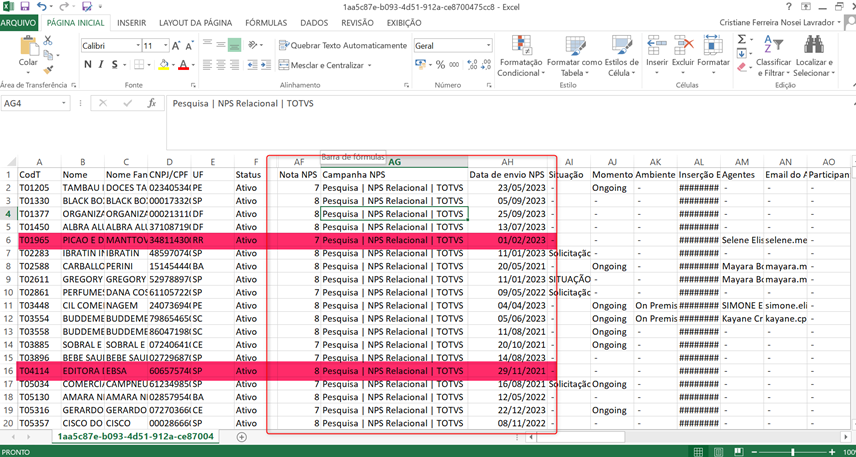Toggle align left
Viewport: 856px width, 457px height.
pyautogui.click(x=207, y=65)
